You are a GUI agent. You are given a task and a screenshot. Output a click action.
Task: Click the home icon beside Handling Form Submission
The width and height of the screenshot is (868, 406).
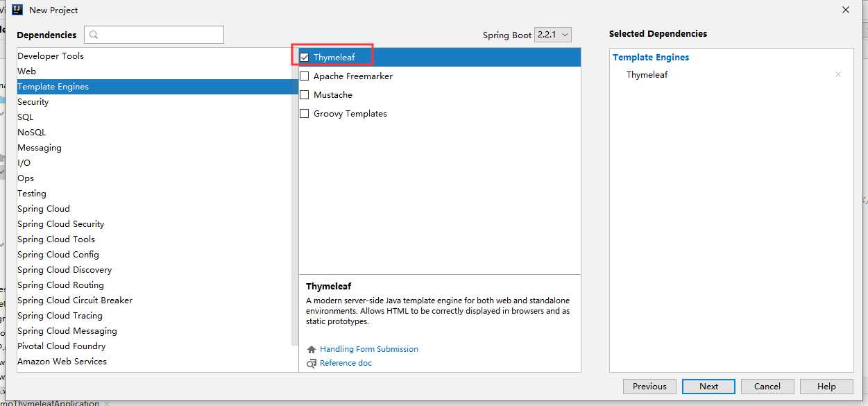click(x=312, y=350)
